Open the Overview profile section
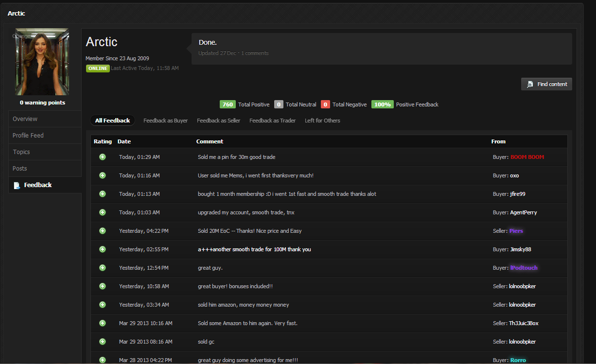596x364 pixels. tap(45, 119)
